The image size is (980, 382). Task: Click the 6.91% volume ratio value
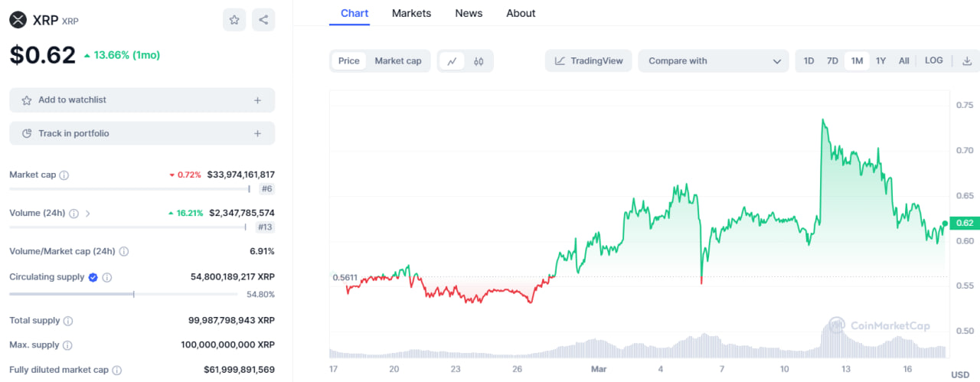click(261, 252)
